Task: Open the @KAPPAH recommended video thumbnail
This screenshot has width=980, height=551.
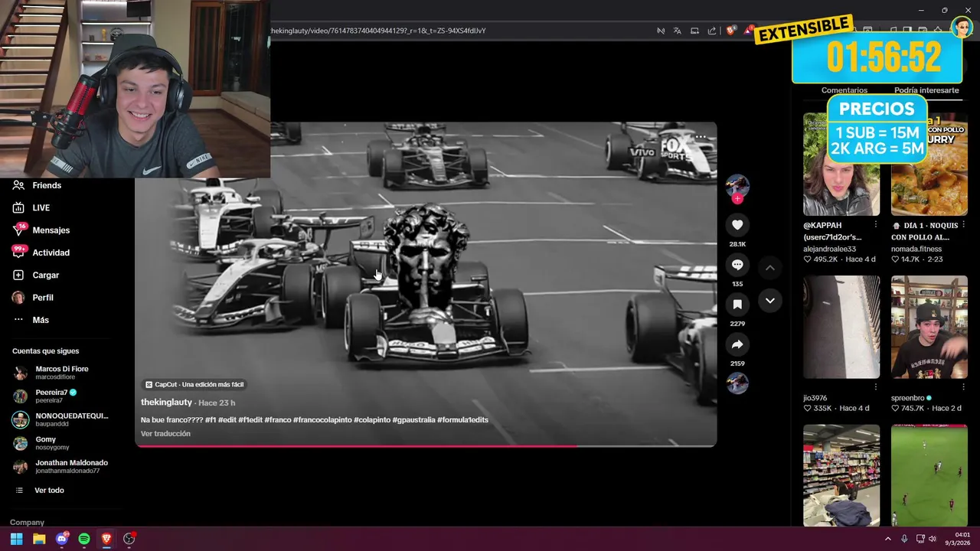Action: [x=841, y=165]
